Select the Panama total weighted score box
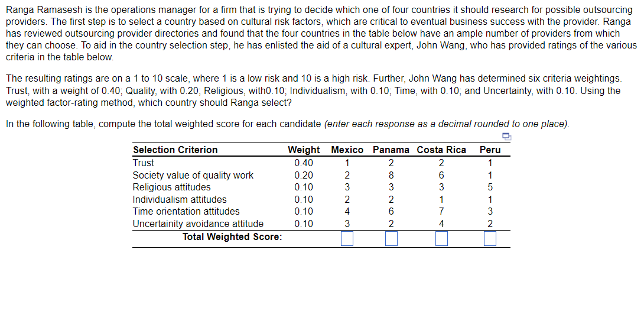The image size is (644, 311). (x=391, y=238)
